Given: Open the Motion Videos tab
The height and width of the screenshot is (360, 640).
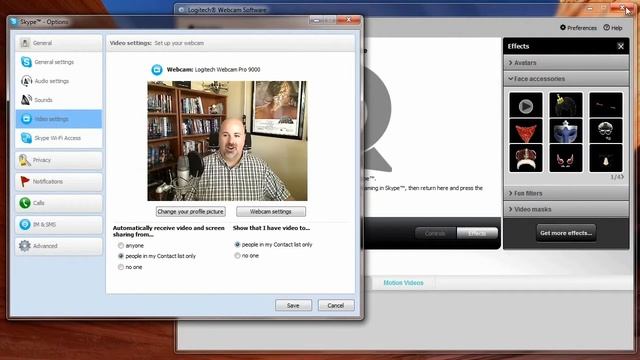Looking at the screenshot, I should (403, 282).
